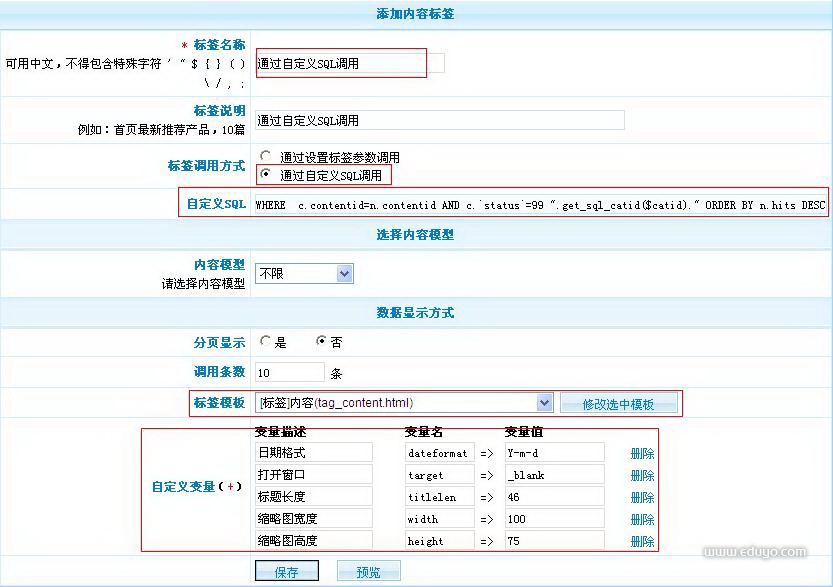Image resolution: width=833 pixels, height=587 pixels.
Task: Click the 标签说明 text field
Action: tap(439, 120)
